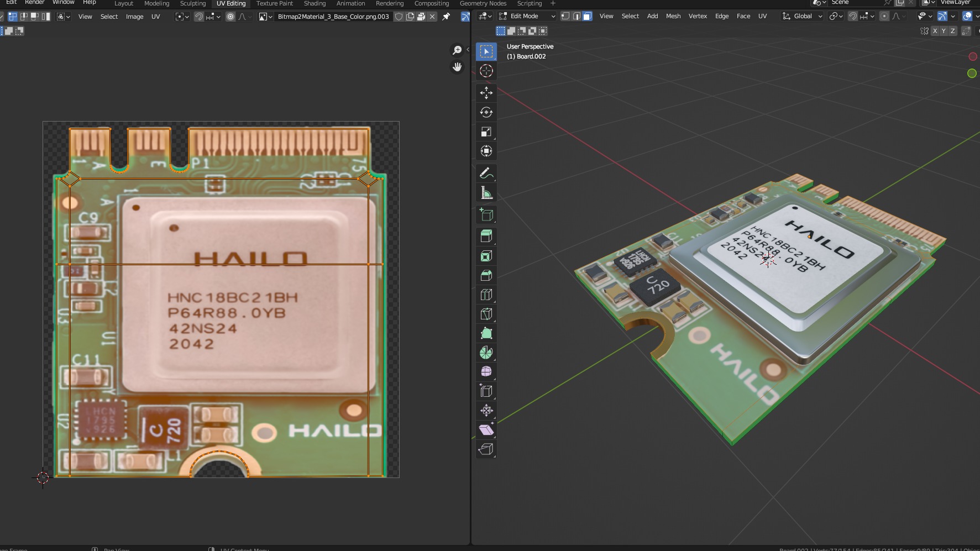Image resolution: width=980 pixels, height=551 pixels.
Task: Switch to the Shading workspace tab
Action: coord(315,3)
